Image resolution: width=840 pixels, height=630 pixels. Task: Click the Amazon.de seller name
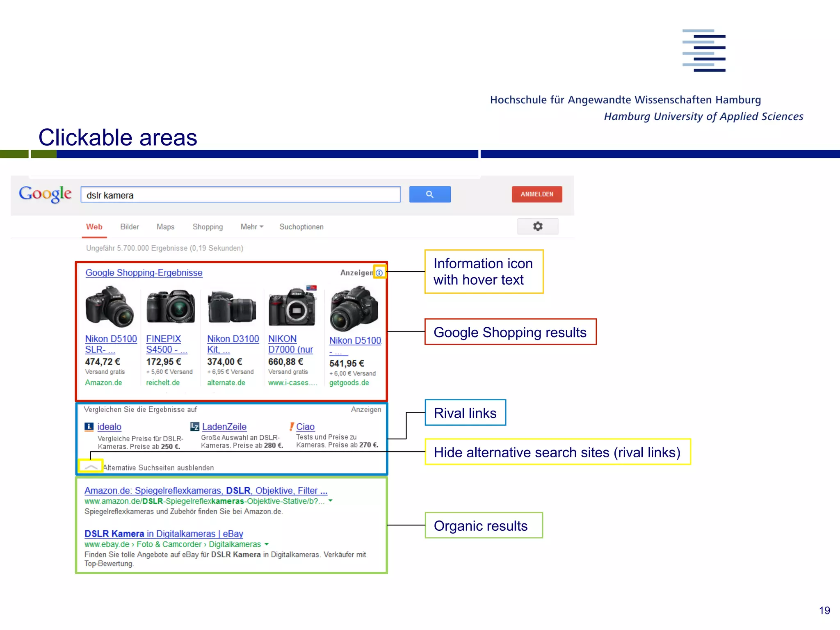[103, 383]
